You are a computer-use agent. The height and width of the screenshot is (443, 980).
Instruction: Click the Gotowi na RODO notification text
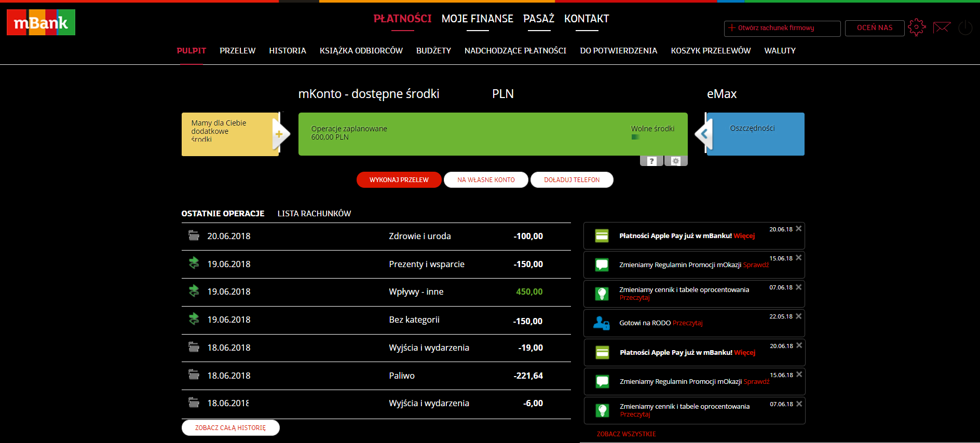coord(645,323)
